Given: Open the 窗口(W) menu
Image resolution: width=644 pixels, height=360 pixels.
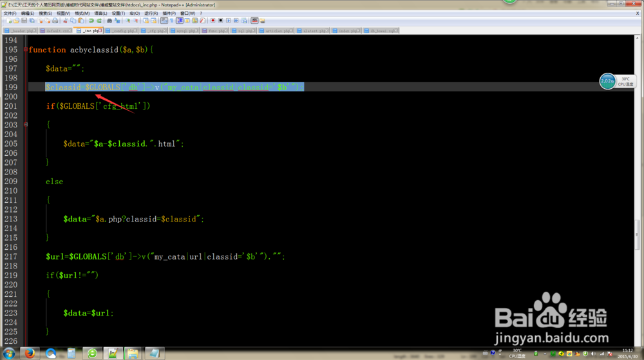Looking at the screenshot, I should 187,13.
